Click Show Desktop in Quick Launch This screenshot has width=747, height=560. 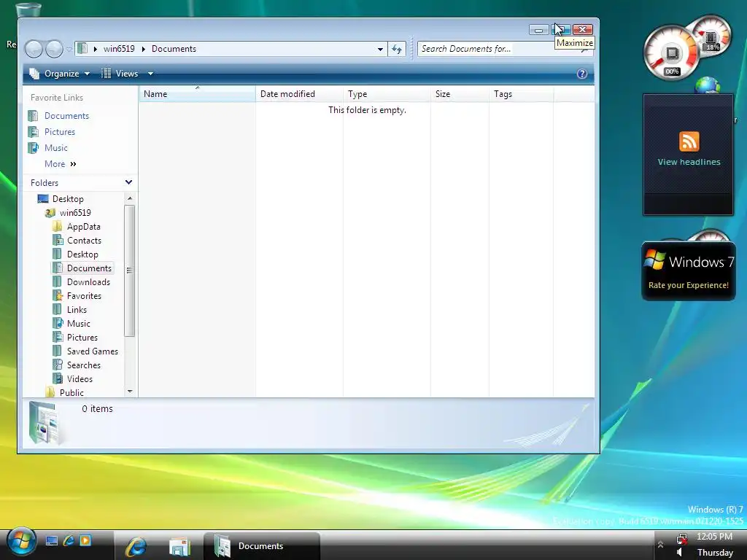click(52, 540)
